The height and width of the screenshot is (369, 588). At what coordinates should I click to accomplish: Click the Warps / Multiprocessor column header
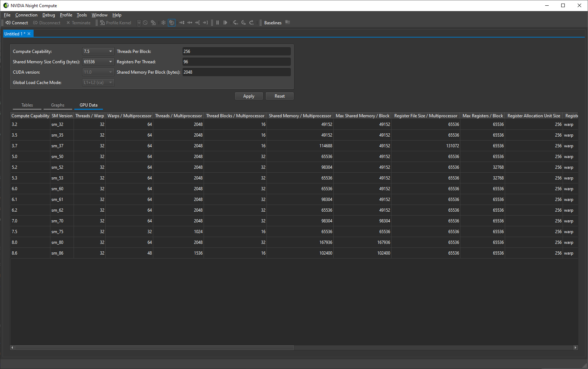[x=129, y=116]
